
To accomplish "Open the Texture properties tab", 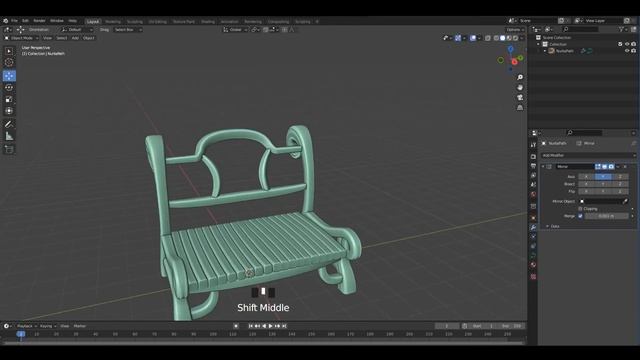I will click(x=533, y=277).
